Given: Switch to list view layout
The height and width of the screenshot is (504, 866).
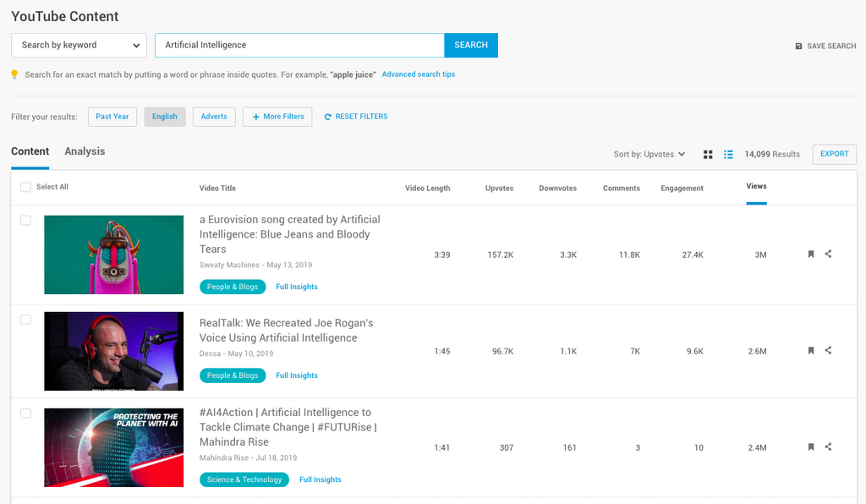Looking at the screenshot, I should (728, 155).
